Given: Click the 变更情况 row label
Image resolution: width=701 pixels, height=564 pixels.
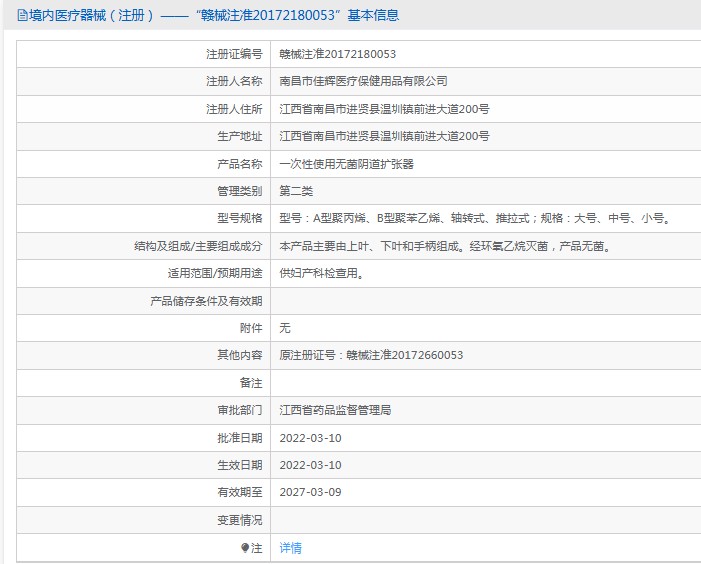Looking at the screenshot, I should (x=239, y=520).
